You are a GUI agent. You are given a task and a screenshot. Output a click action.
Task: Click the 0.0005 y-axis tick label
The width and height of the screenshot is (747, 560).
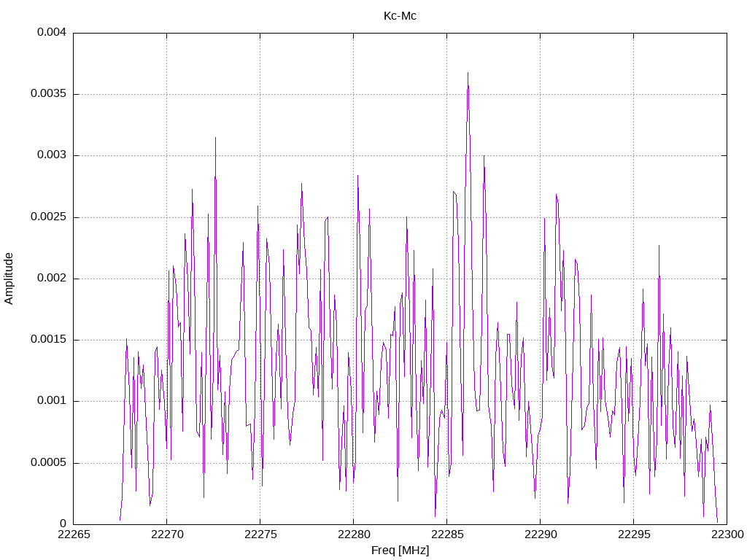(x=49, y=463)
